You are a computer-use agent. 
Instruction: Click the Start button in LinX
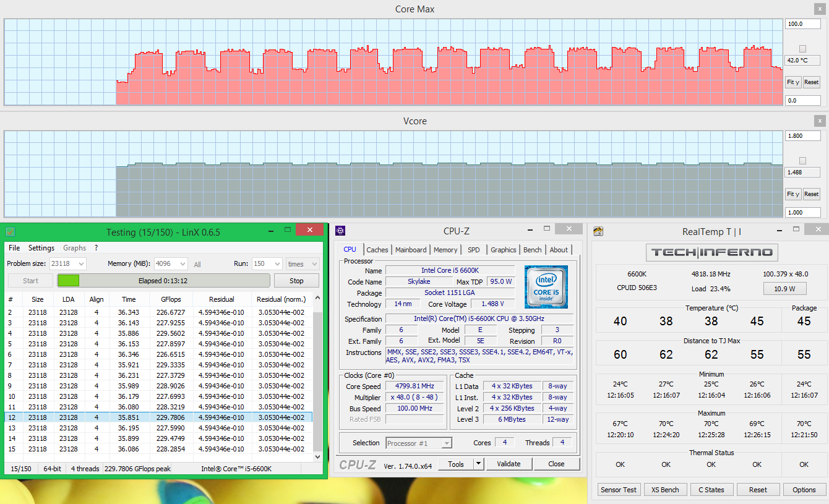[30, 281]
